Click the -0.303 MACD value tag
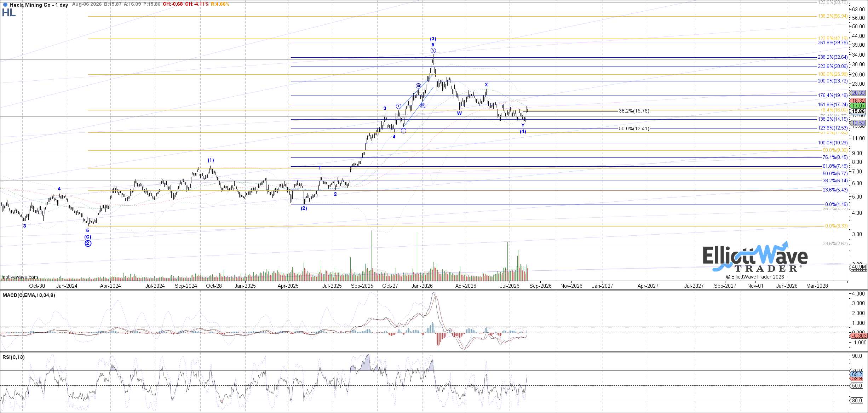This screenshot has height=413, width=868. click(858, 336)
